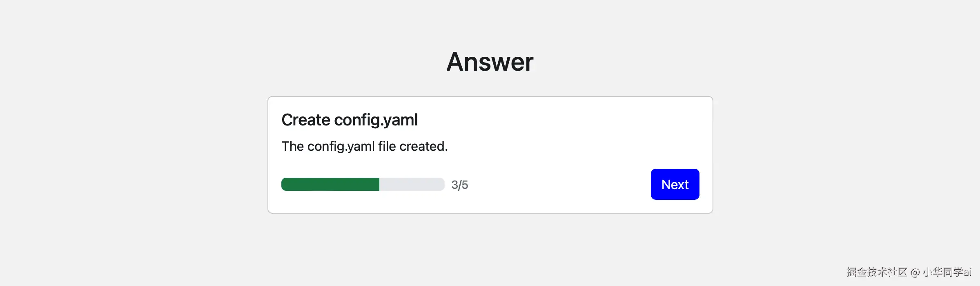Image resolution: width=980 pixels, height=286 pixels.
Task: Click the filled portion of the progress bar
Action: click(330, 184)
